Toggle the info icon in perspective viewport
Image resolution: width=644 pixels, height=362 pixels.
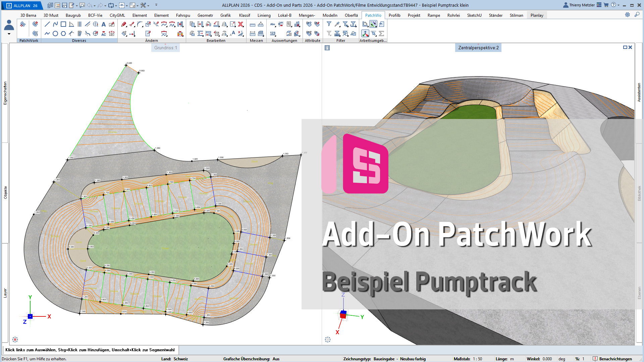(327, 48)
